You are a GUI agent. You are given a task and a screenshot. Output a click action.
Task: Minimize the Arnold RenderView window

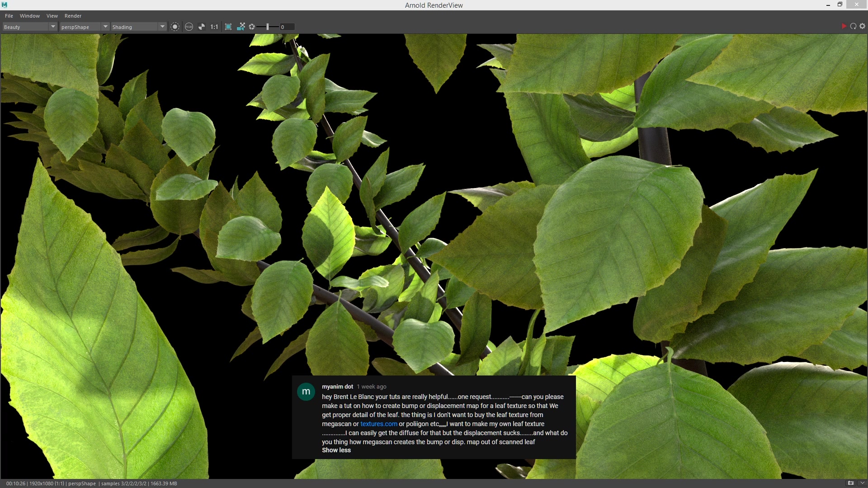point(828,5)
